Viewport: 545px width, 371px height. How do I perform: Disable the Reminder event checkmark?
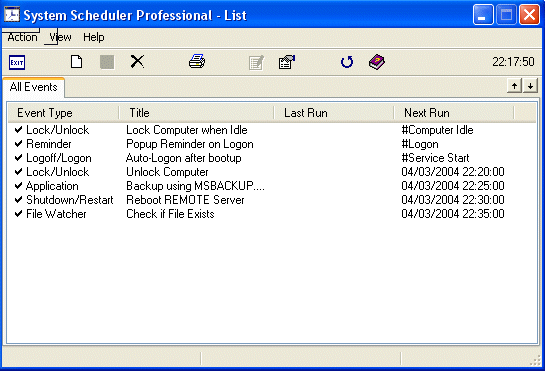18,144
